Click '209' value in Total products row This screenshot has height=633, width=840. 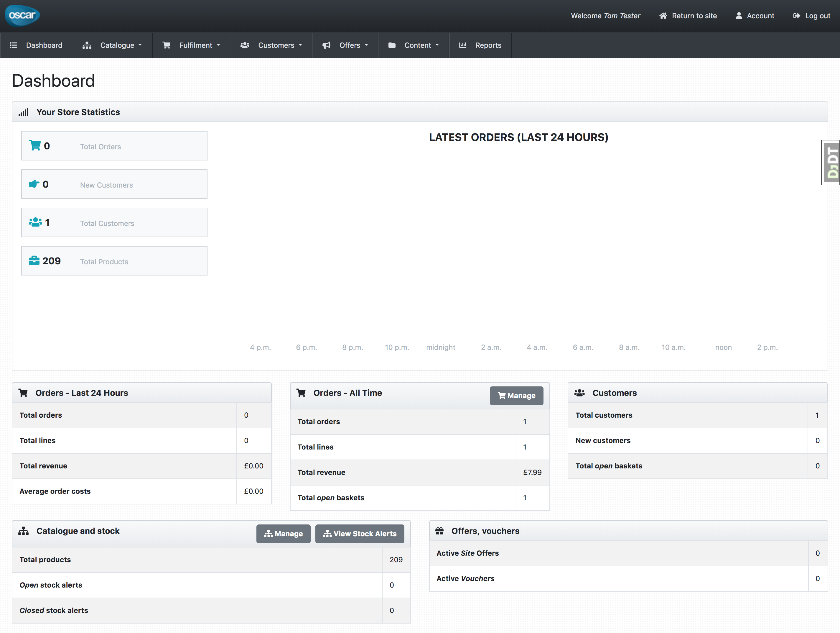(396, 560)
